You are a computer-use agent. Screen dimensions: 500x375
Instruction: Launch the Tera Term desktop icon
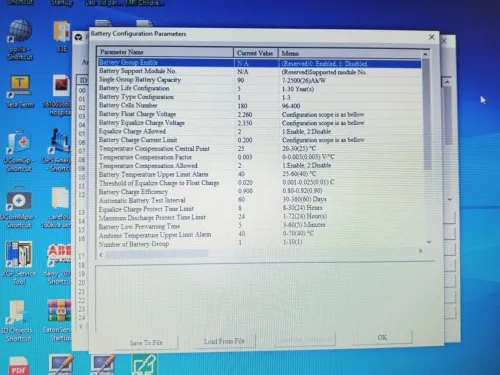pyautogui.click(x=20, y=87)
